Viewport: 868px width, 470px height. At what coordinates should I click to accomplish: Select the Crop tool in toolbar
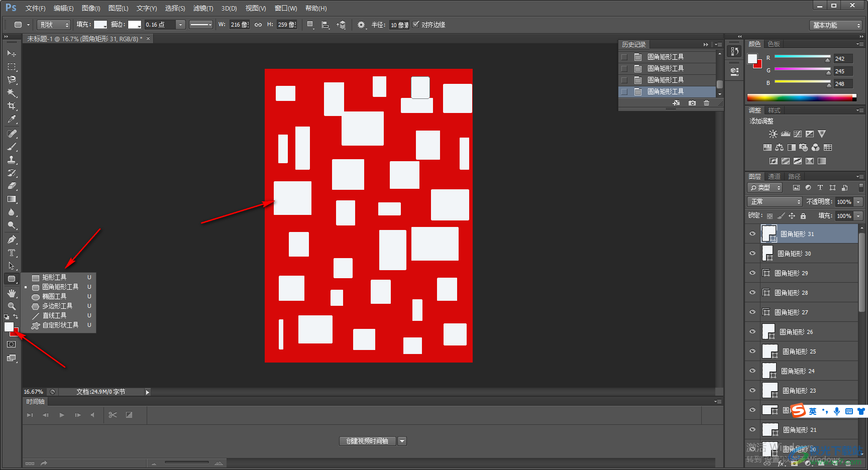(x=12, y=106)
